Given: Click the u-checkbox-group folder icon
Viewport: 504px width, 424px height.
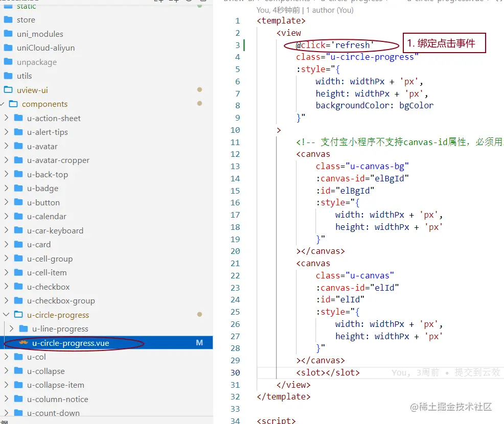Looking at the screenshot, I should click(18, 300).
